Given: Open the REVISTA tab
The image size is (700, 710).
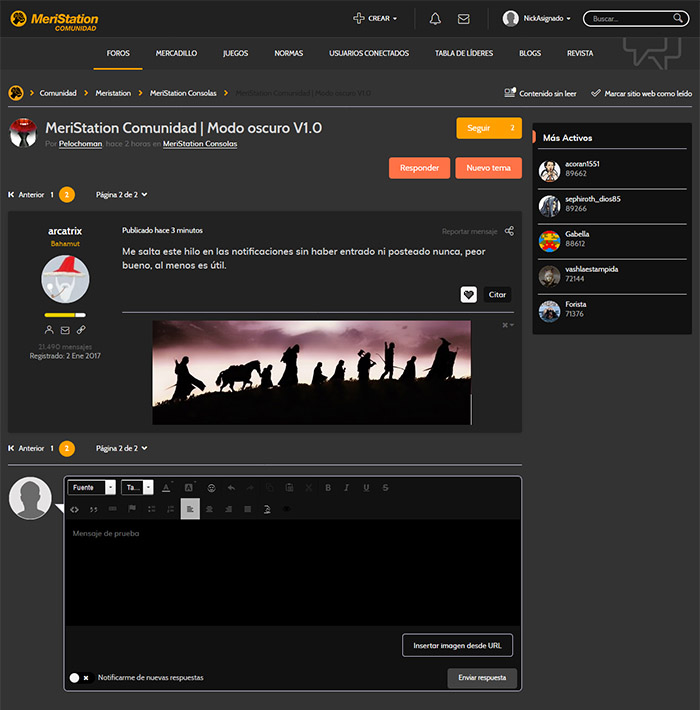Looking at the screenshot, I should tap(580, 53).
